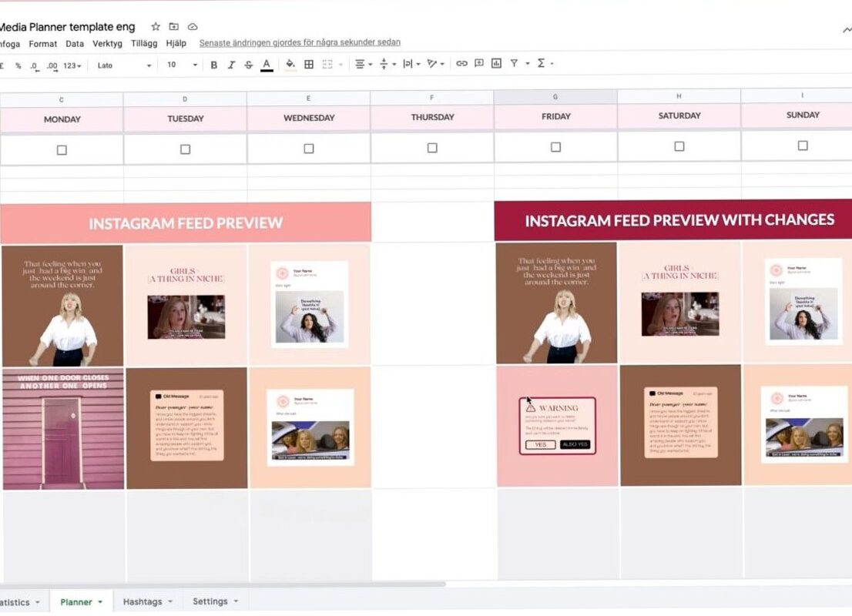Tick the SUNDAY checkbox

[802, 146]
